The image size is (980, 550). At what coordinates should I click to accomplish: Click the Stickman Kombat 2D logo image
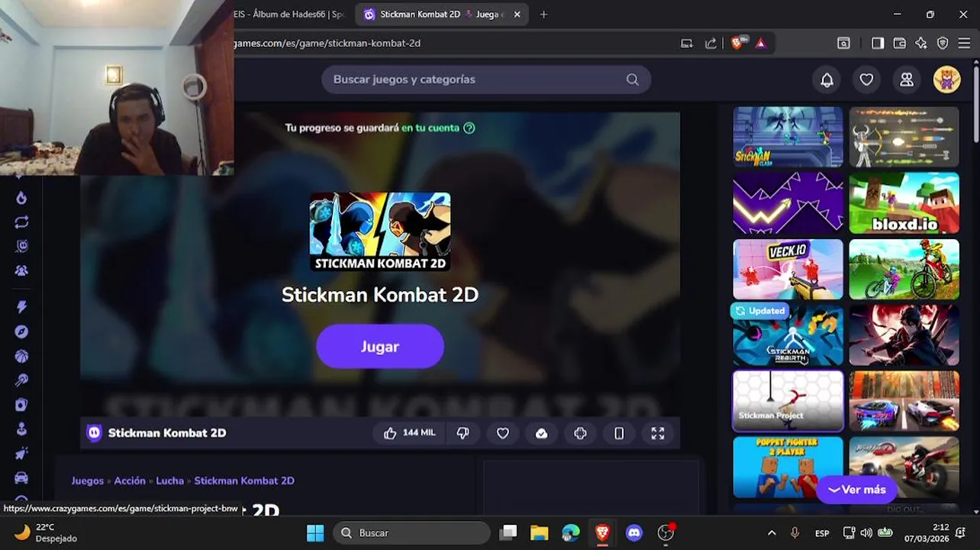pyautogui.click(x=380, y=231)
